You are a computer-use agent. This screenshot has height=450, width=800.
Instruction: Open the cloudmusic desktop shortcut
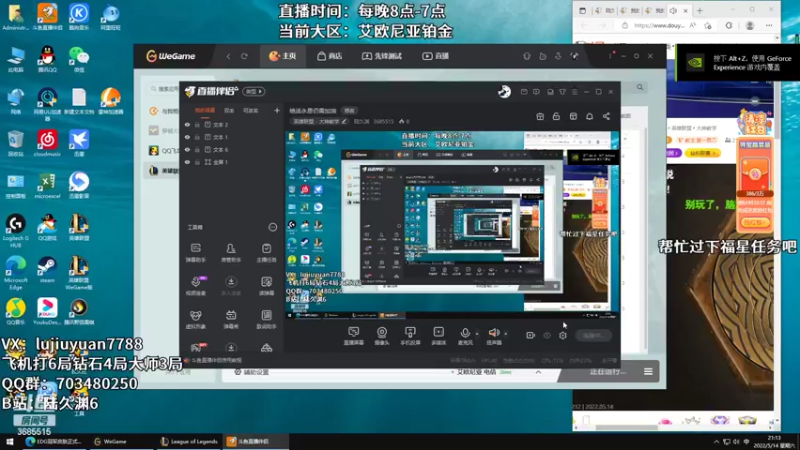[47, 143]
